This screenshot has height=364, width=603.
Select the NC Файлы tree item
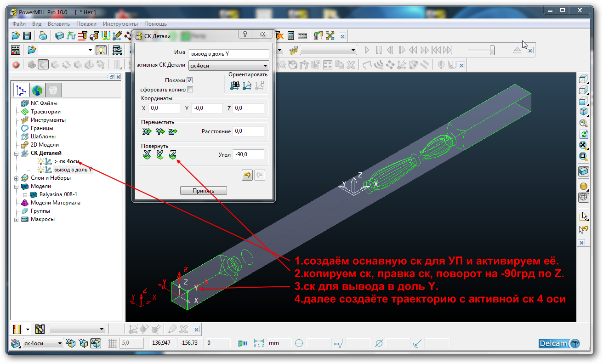[44, 103]
